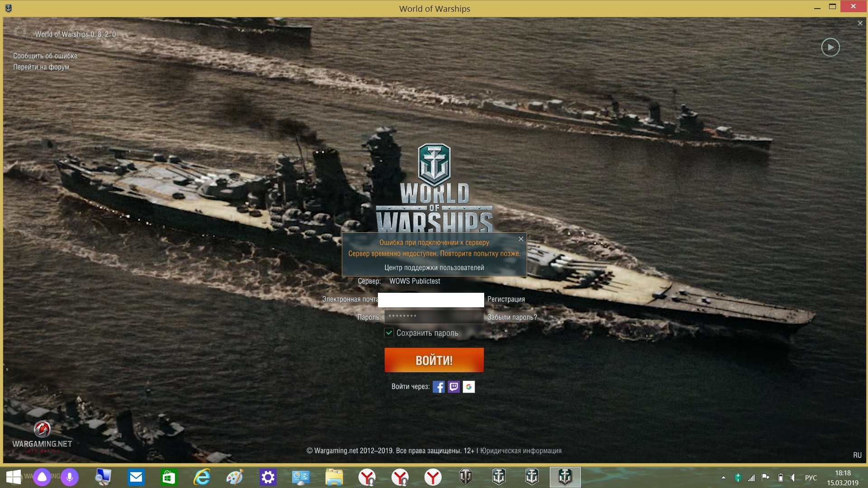Open the Windows Store taskbar icon

coord(169,477)
